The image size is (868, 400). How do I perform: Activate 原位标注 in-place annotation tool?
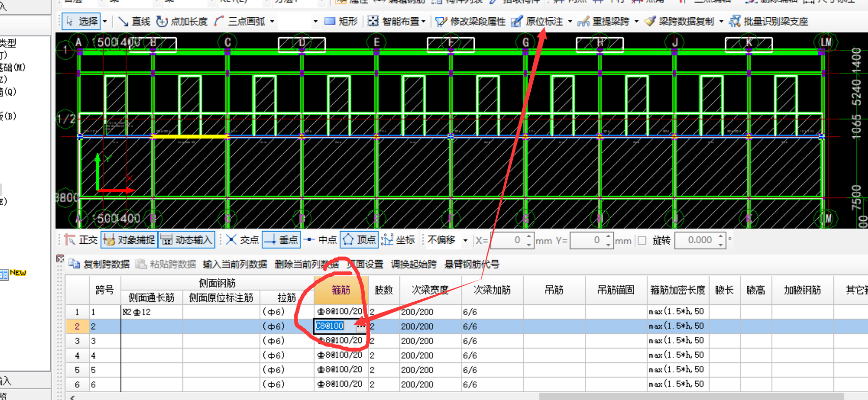coord(537,21)
